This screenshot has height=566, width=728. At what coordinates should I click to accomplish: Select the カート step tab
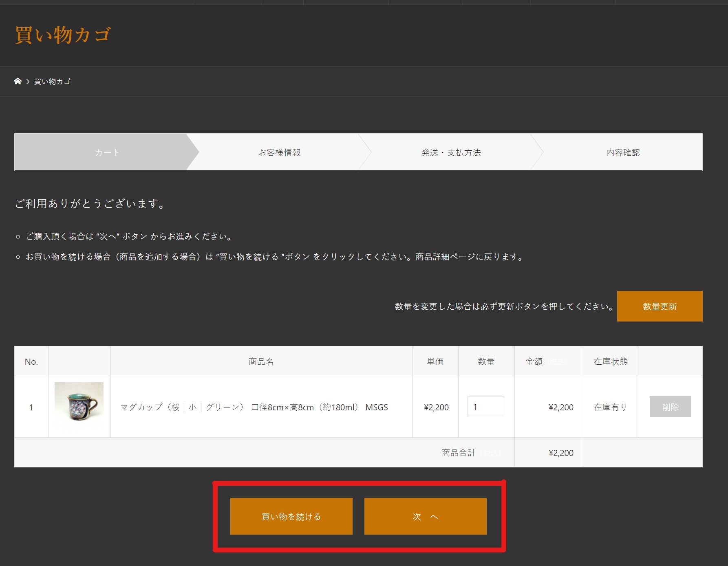click(107, 152)
